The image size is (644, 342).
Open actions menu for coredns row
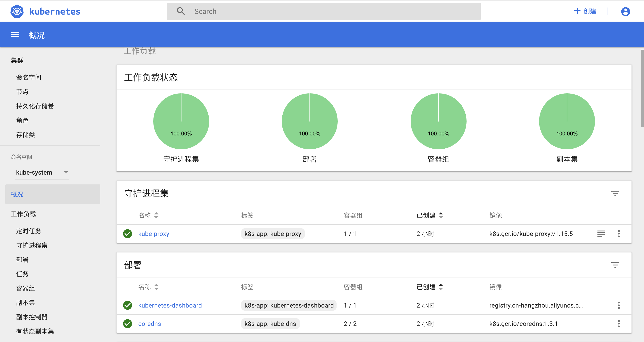click(619, 324)
